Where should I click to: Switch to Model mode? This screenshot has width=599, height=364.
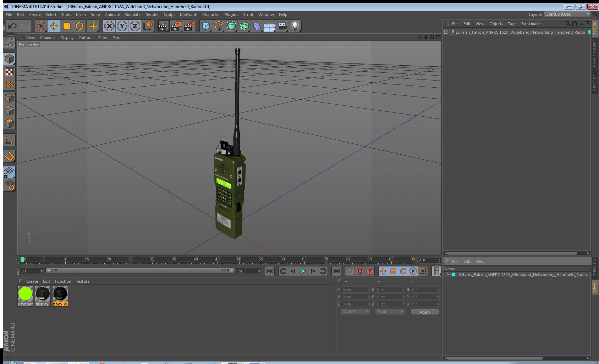click(x=9, y=59)
